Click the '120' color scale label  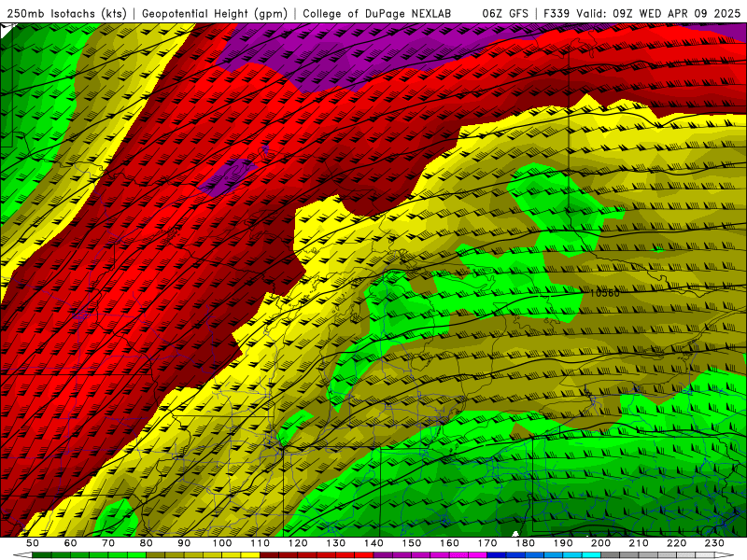click(298, 543)
